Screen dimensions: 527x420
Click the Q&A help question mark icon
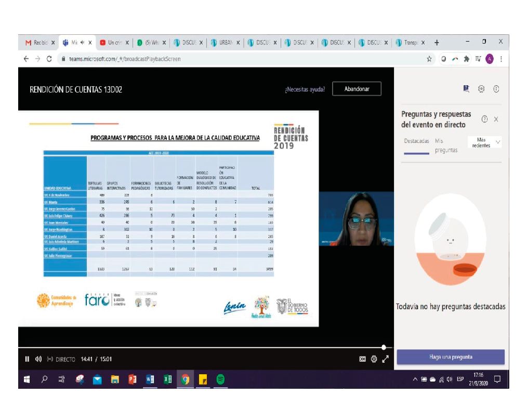pos(484,119)
